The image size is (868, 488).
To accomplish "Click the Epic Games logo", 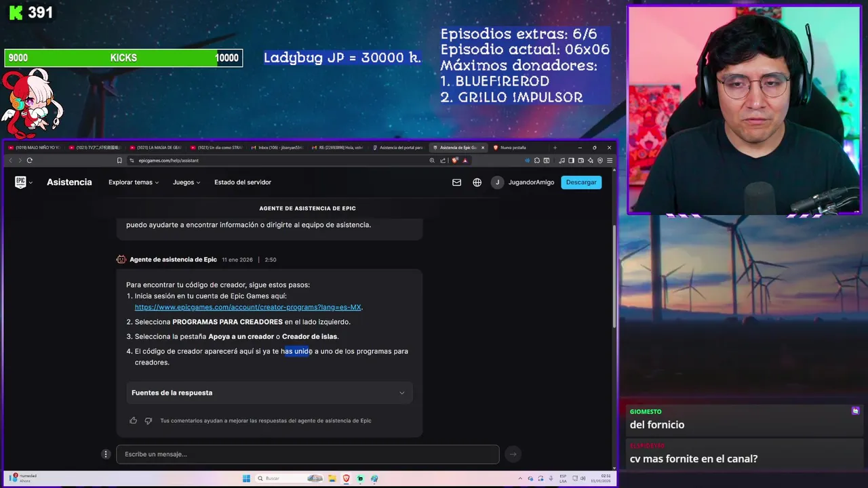I will click(20, 182).
